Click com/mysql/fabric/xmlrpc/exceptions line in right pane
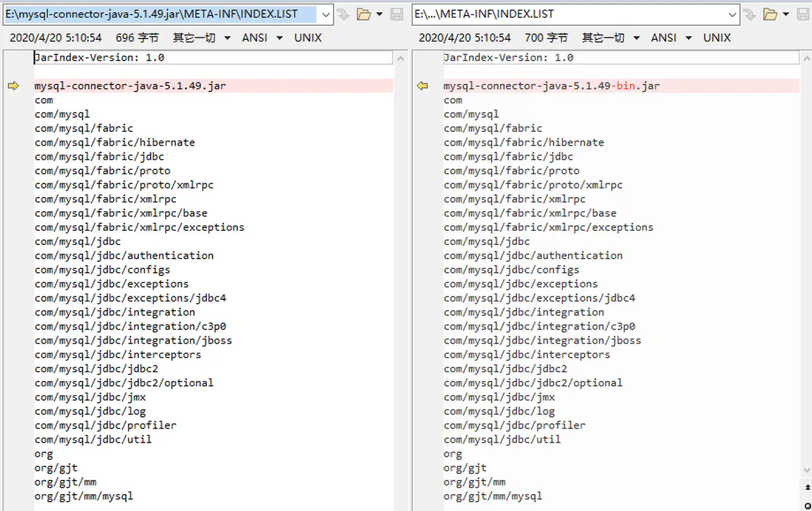 coord(549,227)
